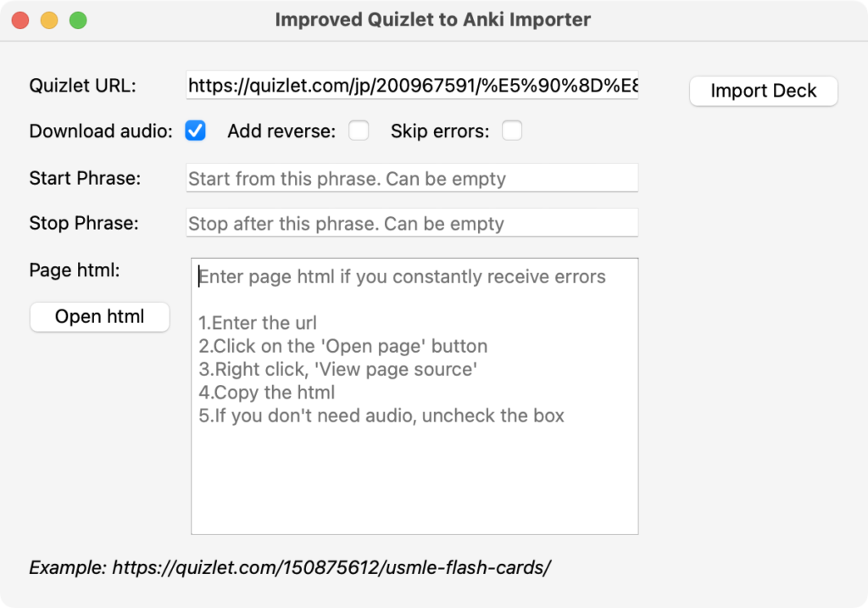Click inside the Page html text area

pos(415,475)
